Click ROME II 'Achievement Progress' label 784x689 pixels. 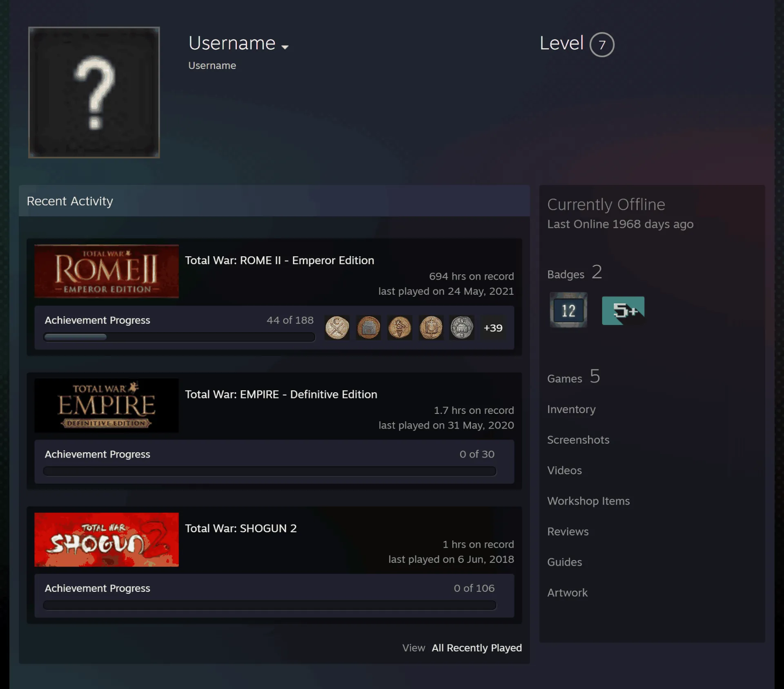click(98, 320)
